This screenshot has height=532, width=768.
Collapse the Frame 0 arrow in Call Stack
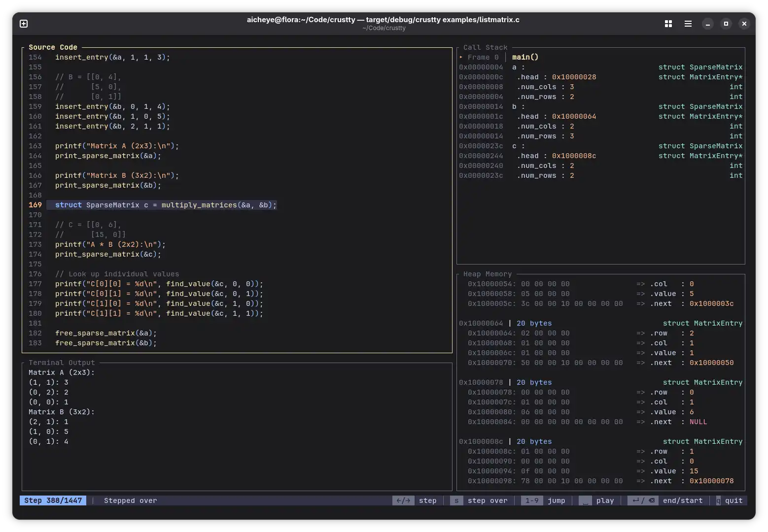click(461, 57)
